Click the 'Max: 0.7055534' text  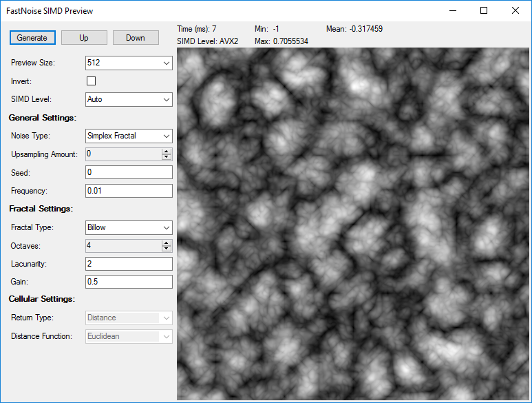click(281, 41)
